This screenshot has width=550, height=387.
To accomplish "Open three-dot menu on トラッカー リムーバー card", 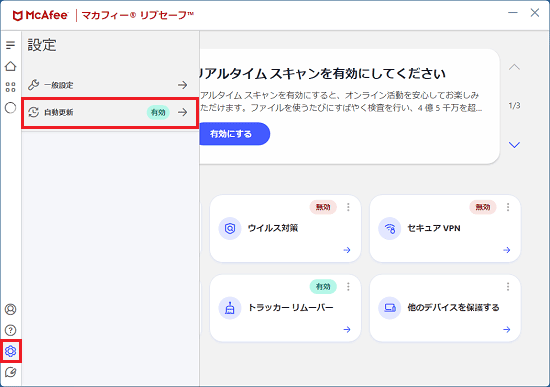I will (348, 287).
